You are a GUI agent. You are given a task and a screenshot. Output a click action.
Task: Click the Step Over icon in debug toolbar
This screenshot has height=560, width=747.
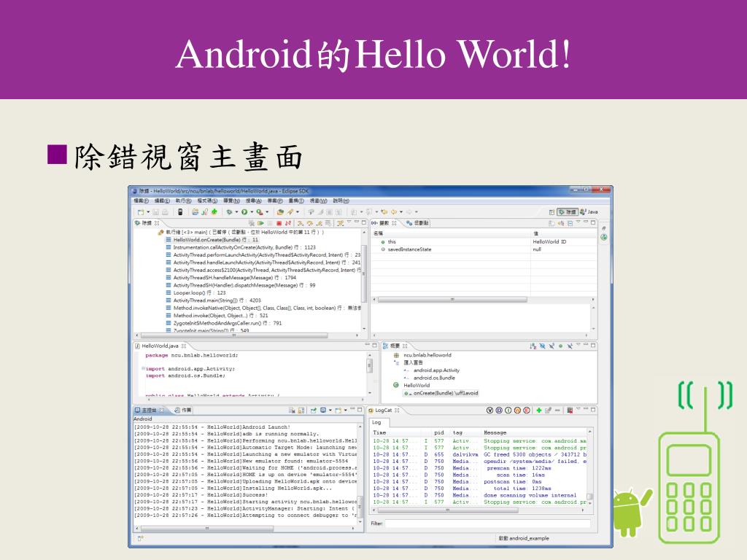tap(309, 223)
